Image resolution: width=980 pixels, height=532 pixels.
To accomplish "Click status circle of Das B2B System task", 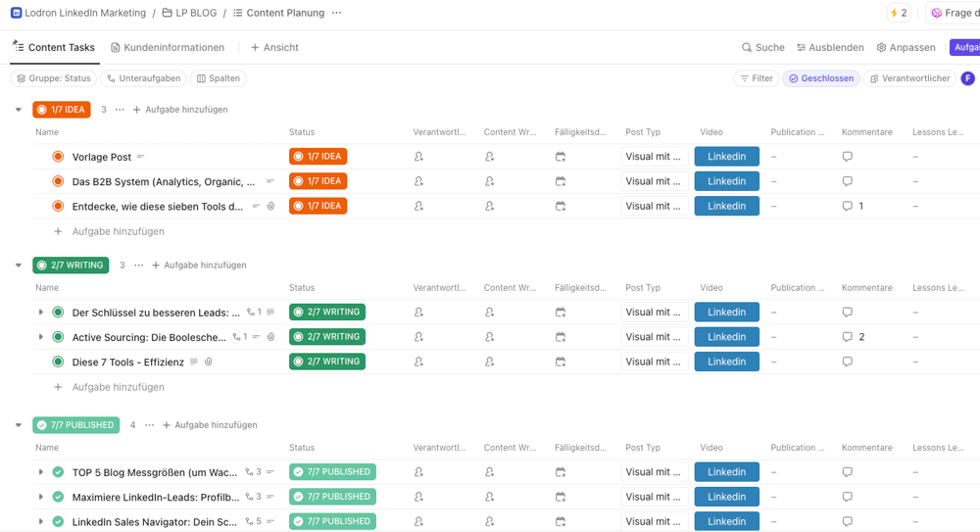I will pyautogui.click(x=58, y=181).
